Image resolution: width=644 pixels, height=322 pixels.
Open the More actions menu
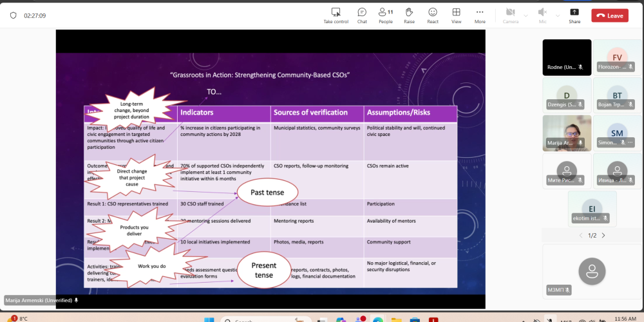pos(480,15)
